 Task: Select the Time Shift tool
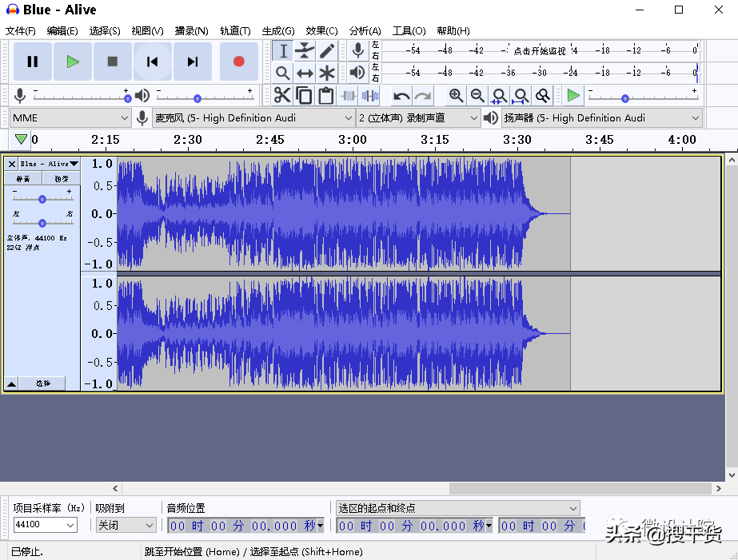coord(305,73)
